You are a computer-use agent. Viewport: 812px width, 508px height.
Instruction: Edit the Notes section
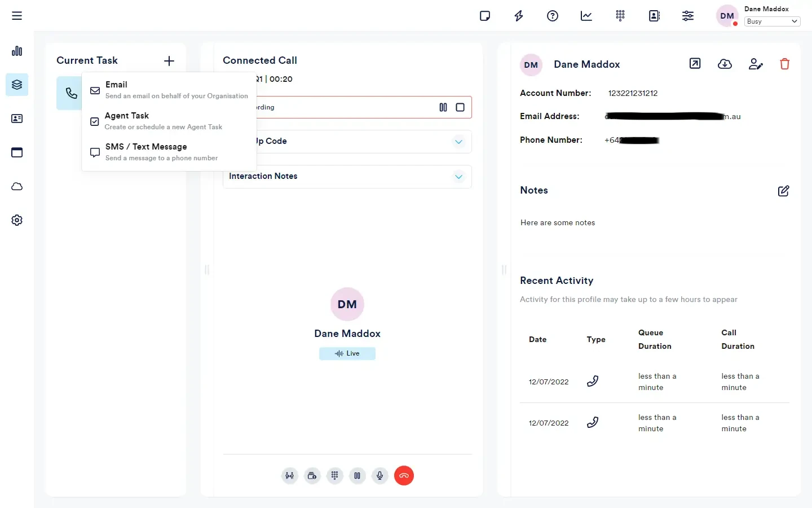tap(783, 191)
